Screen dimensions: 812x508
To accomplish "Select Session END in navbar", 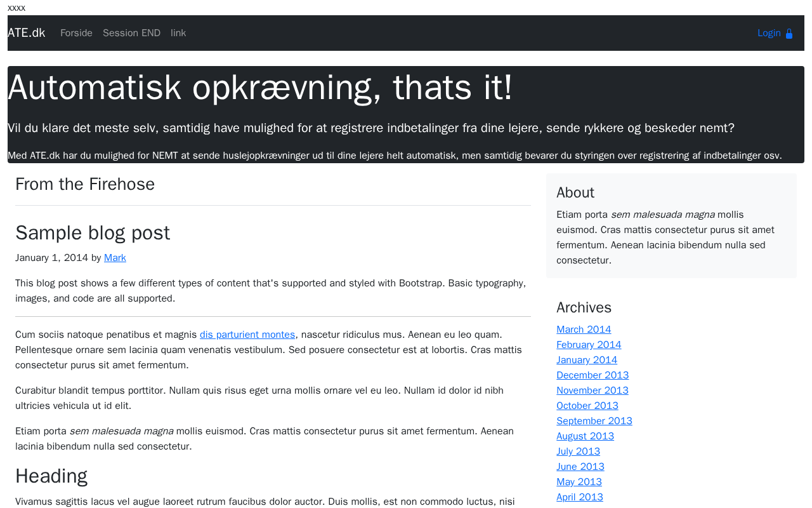I will pyautogui.click(x=131, y=33).
